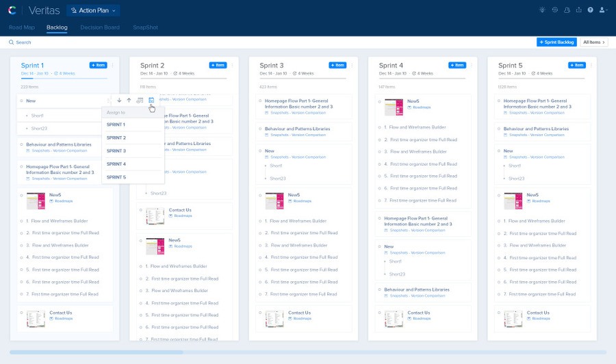
Task: Toggle circle for Sprint 2 Contact Us item
Action: 140,209
